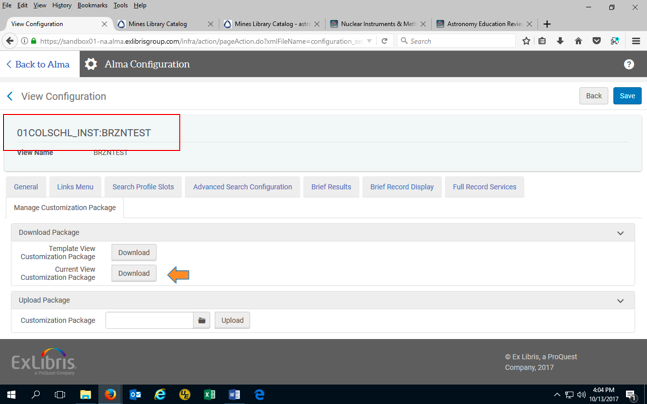Open Excel from the taskbar
This screenshot has width=647, height=404.
click(209, 395)
